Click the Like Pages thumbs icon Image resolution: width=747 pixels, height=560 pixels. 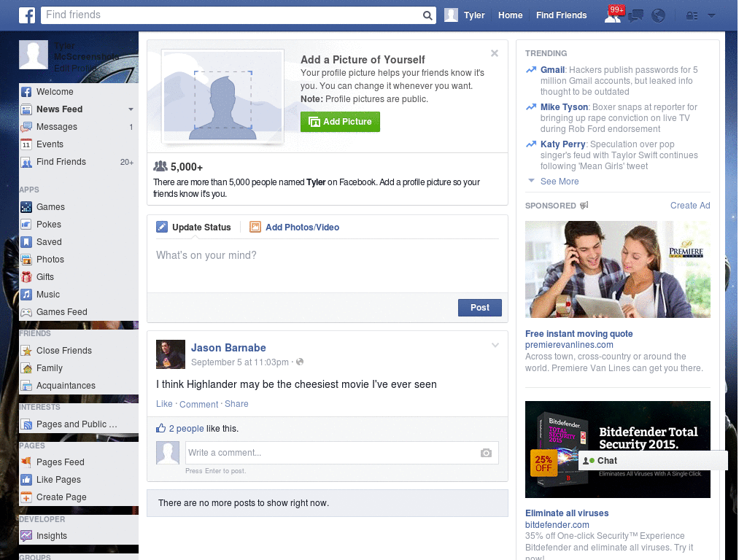point(26,480)
